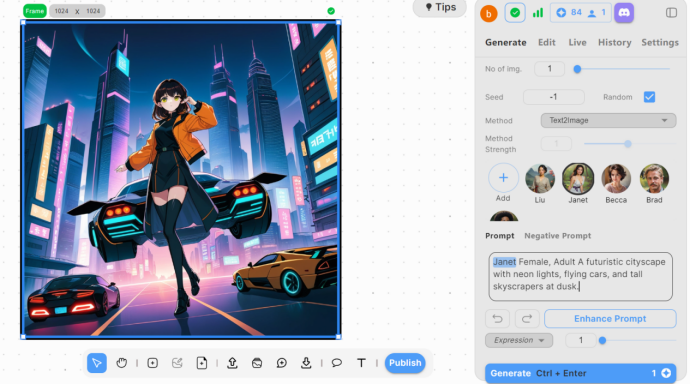This screenshot has height=384, width=690.
Task: Open the comment speech bubble tool
Action: [337, 363]
